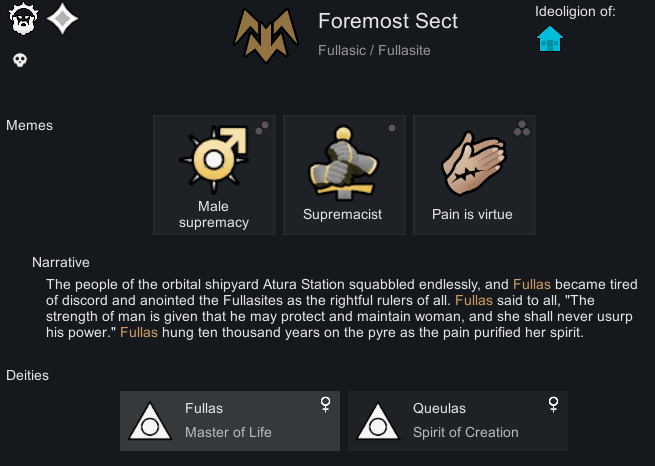Click the Foremost Sect title text
The width and height of the screenshot is (655, 466).
coord(388,21)
